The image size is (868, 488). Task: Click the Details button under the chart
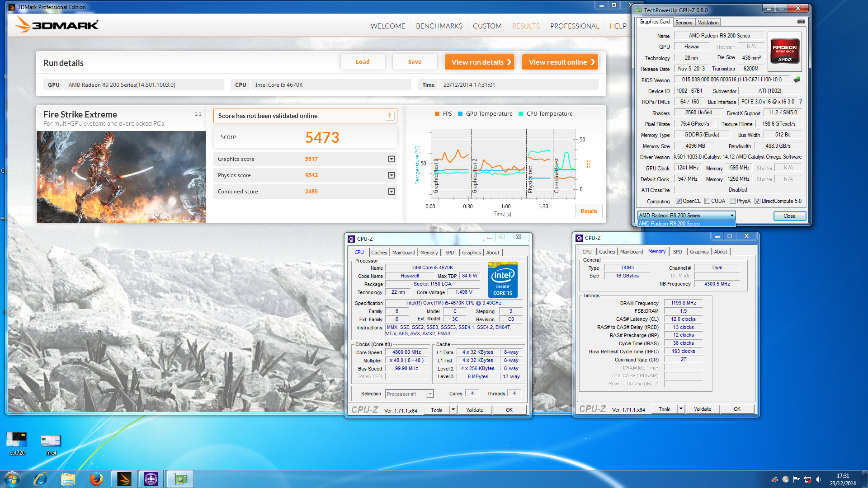(x=589, y=211)
